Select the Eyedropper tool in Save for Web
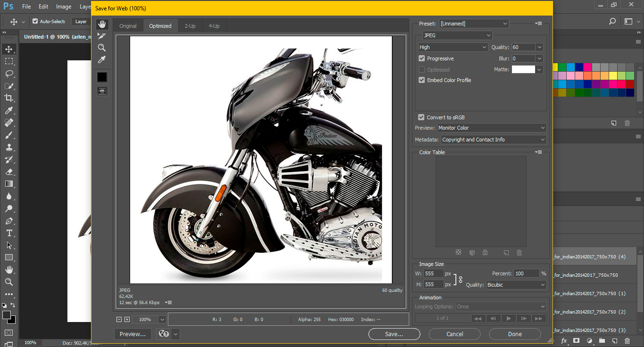644x347 pixels. pyautogui.click(x=102, y=59)
